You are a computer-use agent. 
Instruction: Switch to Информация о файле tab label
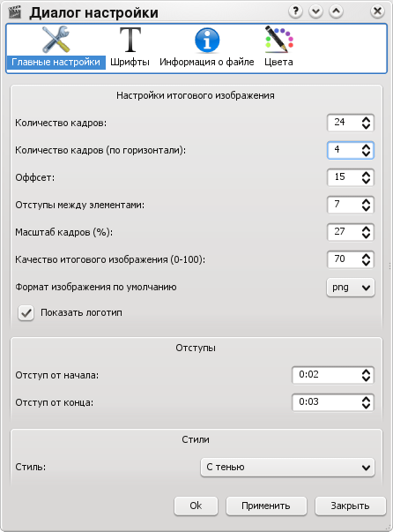click(207, 62)
